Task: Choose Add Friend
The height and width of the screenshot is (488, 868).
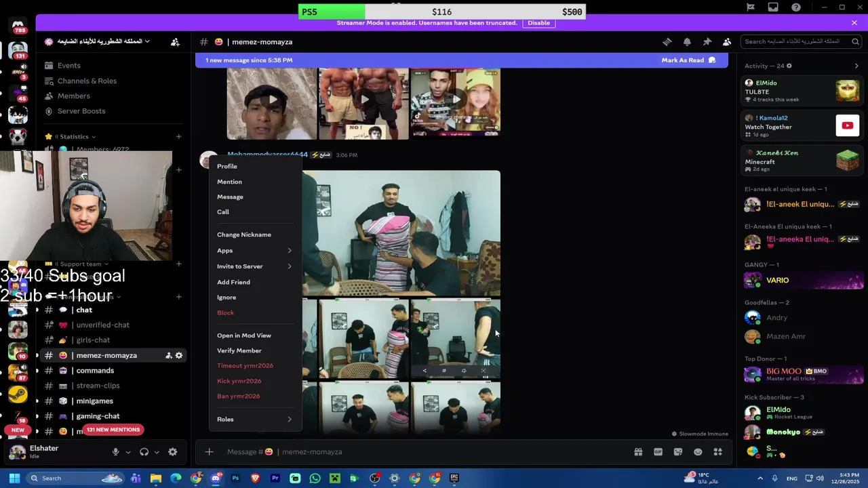Action: [x=255, y=282]
